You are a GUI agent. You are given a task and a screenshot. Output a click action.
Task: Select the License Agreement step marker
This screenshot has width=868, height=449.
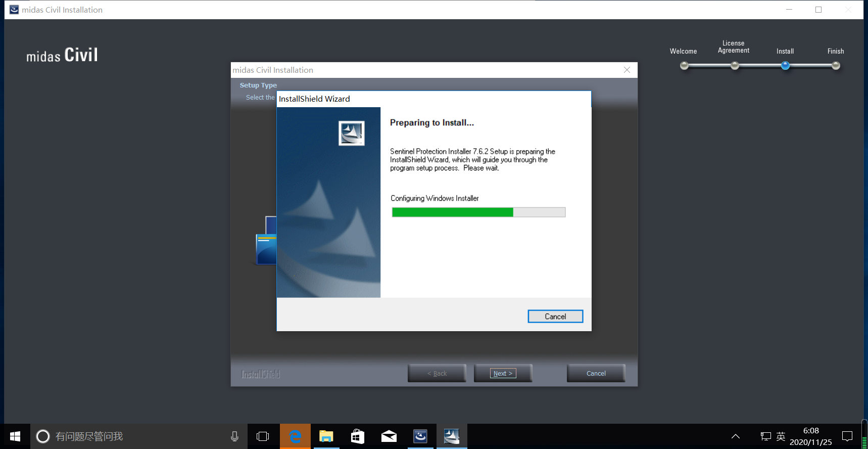tap(735, 65)
